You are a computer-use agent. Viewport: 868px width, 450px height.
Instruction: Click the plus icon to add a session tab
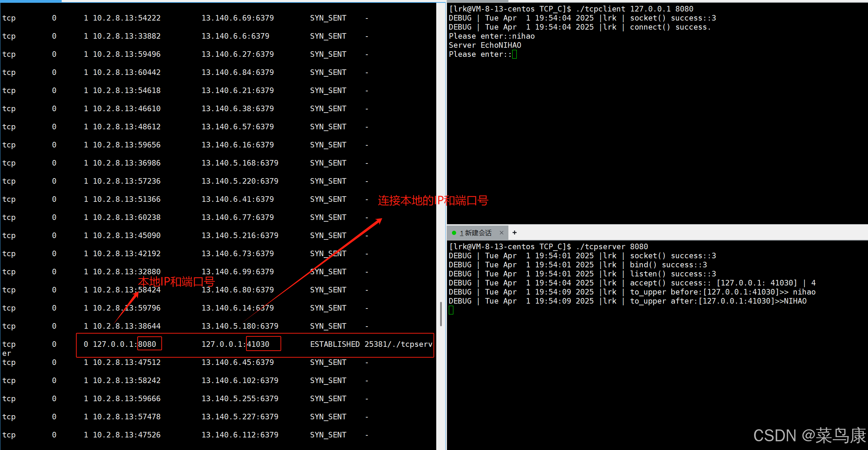coord(514,232)
